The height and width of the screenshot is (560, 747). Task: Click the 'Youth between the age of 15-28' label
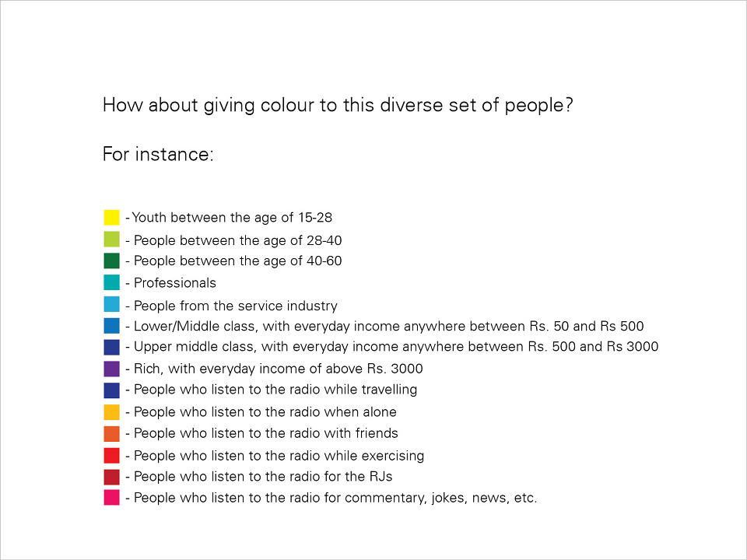[x=232, y=218]
